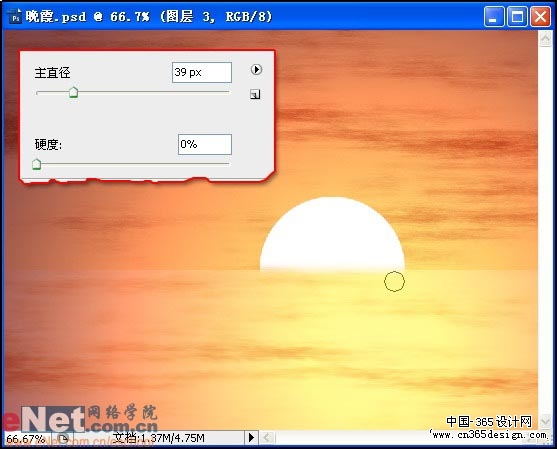Maximize the 晚霞.psd document window
Viewport: 557px width, 449px height.
coord(517,16)
